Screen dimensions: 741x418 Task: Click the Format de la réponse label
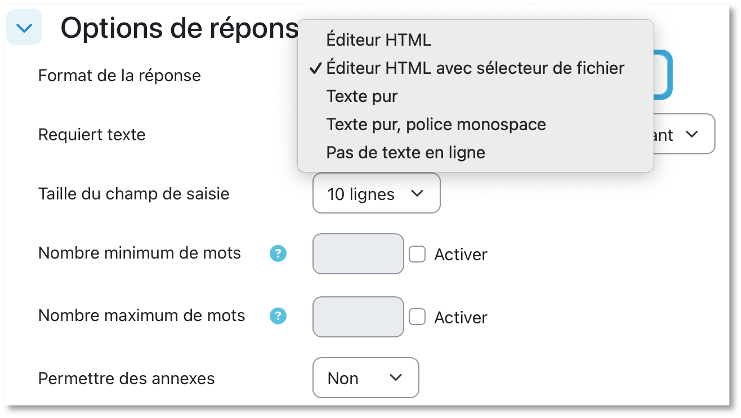tap(119, 75)
